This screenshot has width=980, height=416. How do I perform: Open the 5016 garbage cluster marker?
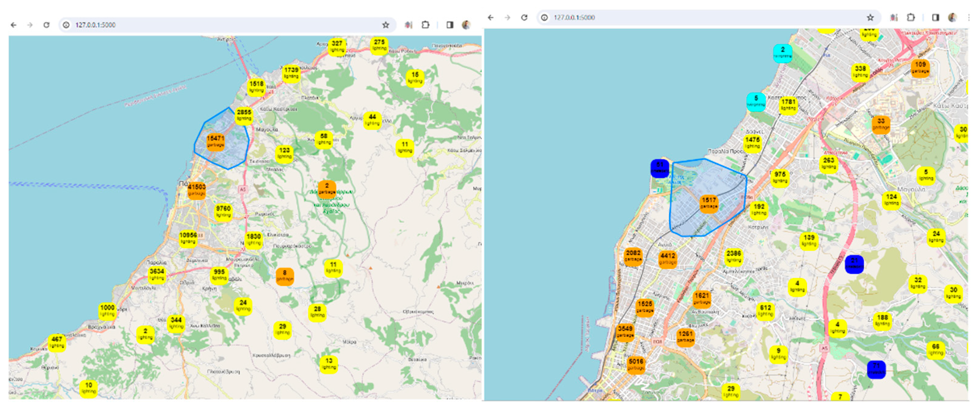pyautogui.click(x=636, y=365)
